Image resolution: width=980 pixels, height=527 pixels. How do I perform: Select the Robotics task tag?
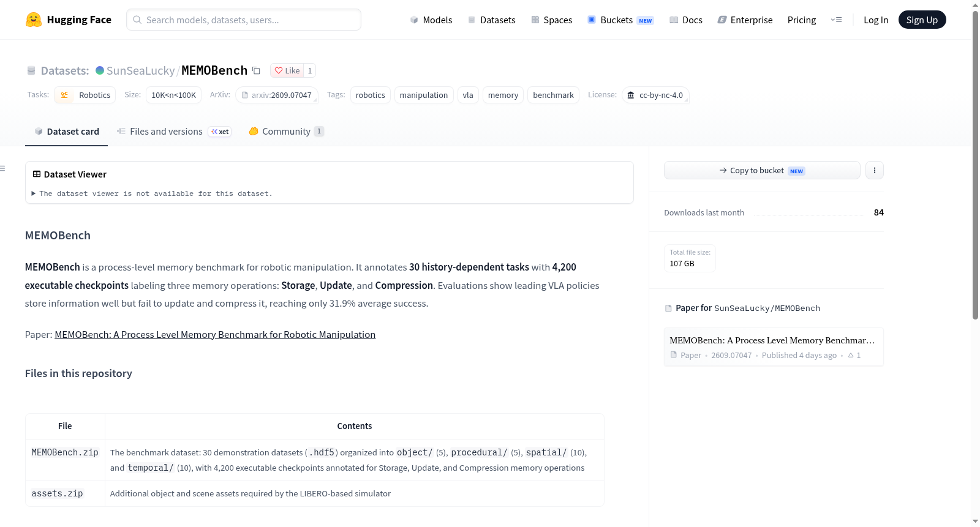pyautogui.click(x=85, y=95)
